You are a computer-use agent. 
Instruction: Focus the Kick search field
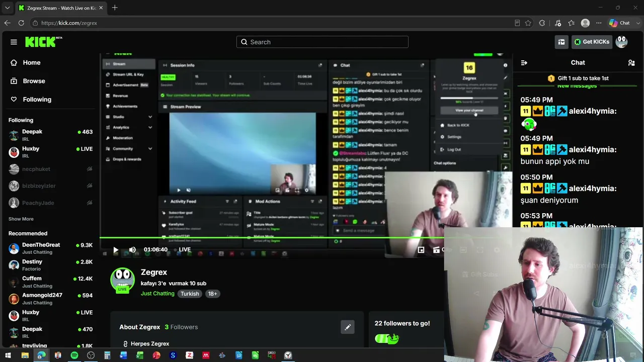(323, 42)
